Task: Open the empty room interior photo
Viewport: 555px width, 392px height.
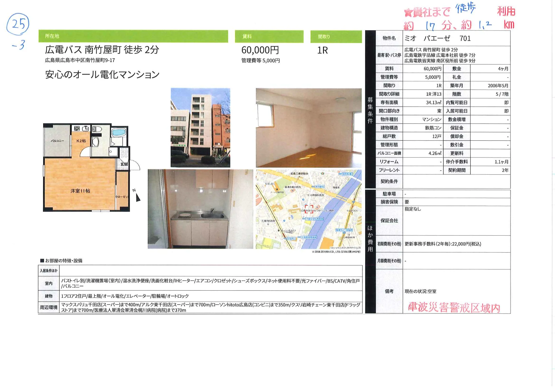Action: tap(309, 128)
